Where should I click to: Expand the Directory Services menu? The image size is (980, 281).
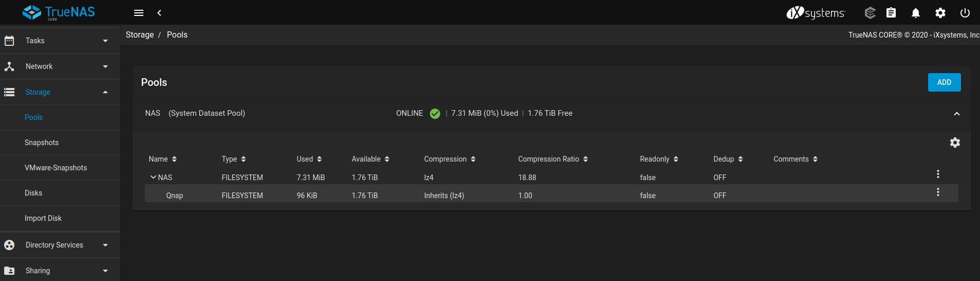60,245
